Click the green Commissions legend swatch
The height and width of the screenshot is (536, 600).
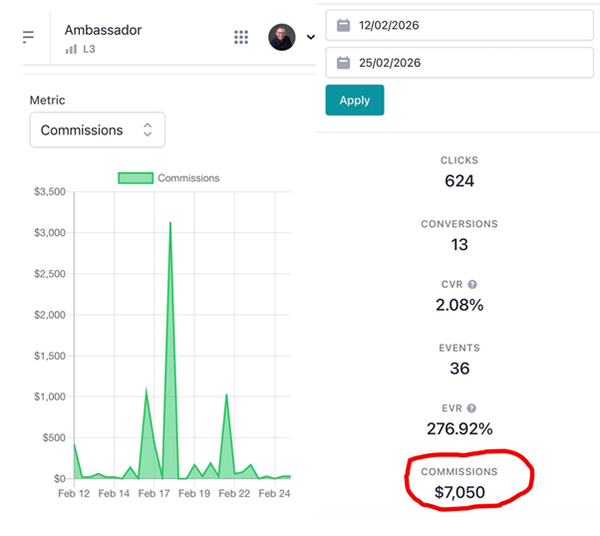136,178
